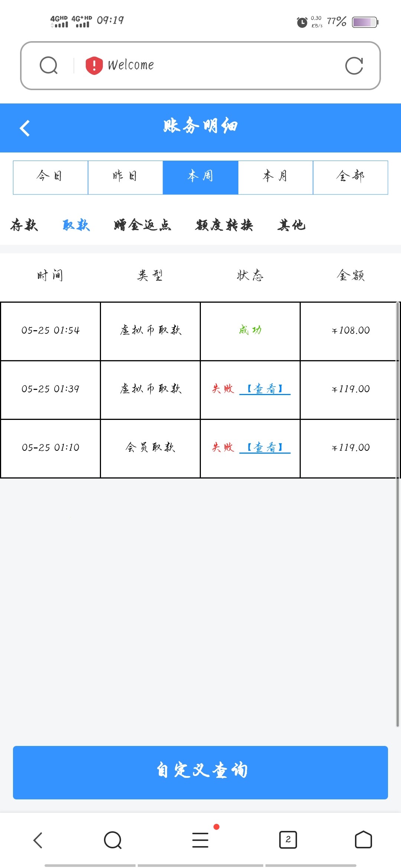Open browser hamburger menu
The image size is (401, 868).
click(200, 840)
